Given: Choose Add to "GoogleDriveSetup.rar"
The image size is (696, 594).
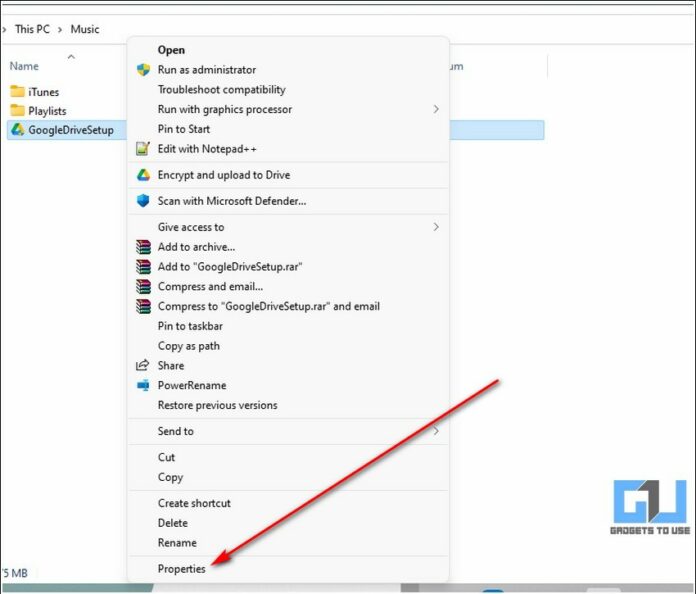Looking at the screenshot, I should pos(230,266).
